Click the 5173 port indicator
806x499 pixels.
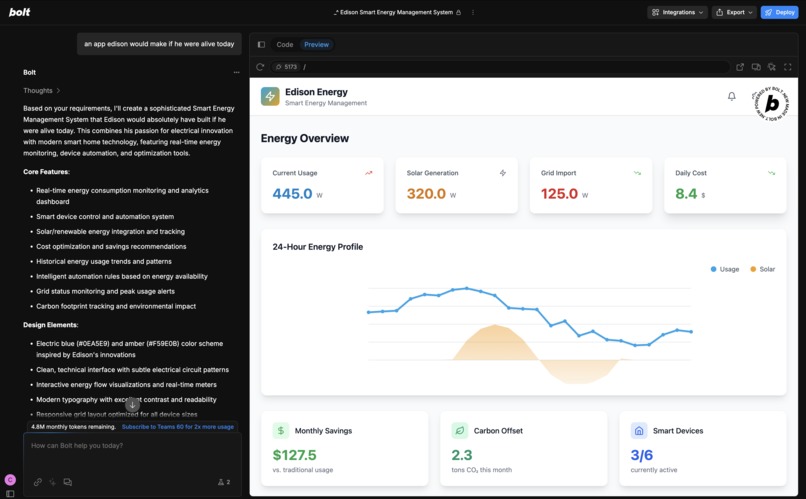(286, 67)
